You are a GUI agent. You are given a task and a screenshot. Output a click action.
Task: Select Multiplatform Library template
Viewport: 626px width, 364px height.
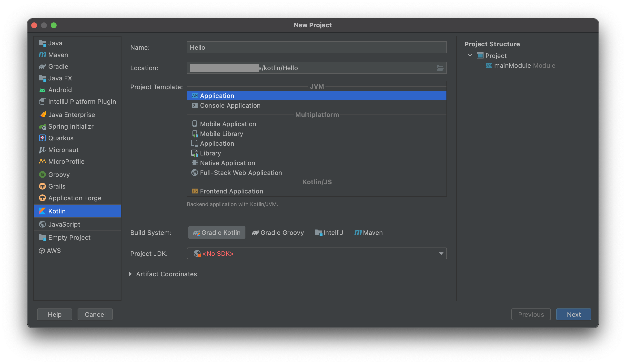317,153
